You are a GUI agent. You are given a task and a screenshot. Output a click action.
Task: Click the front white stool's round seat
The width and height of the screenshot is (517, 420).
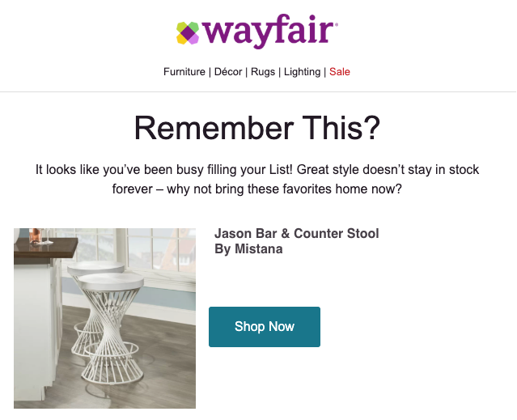(x=111, y=282)
